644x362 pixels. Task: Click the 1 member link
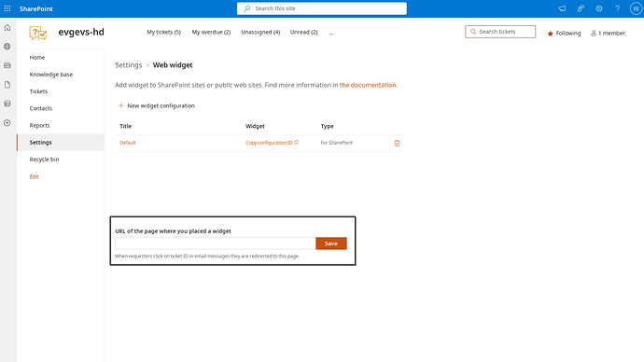click(608, 34)
